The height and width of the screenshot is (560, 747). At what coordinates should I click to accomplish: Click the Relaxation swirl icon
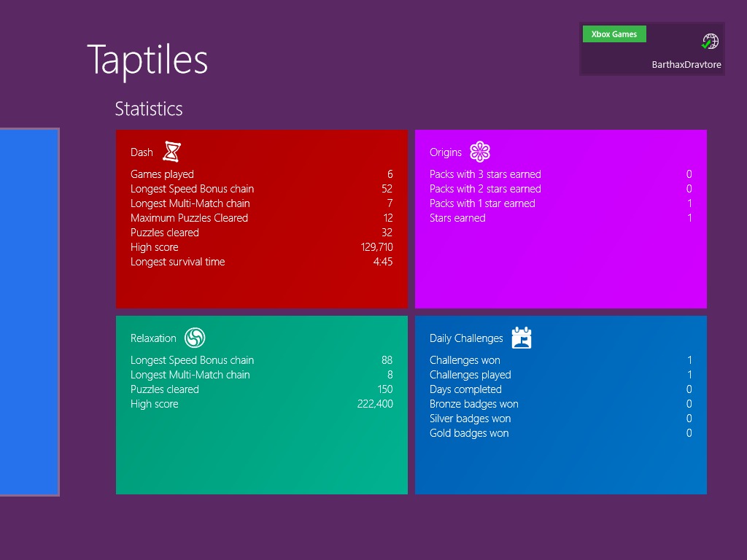tap(195, 338)
